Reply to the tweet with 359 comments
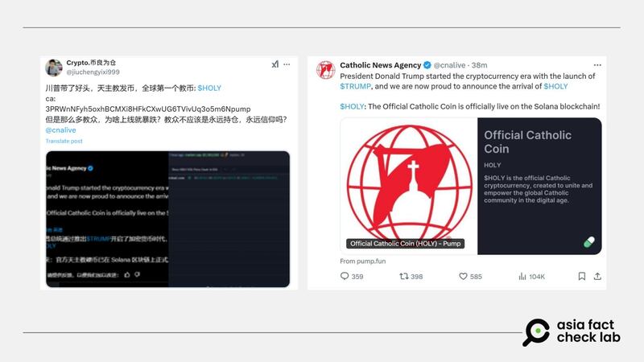Image resolution: width=644 pixels, height=362 pixels. (x=352, y=276)
